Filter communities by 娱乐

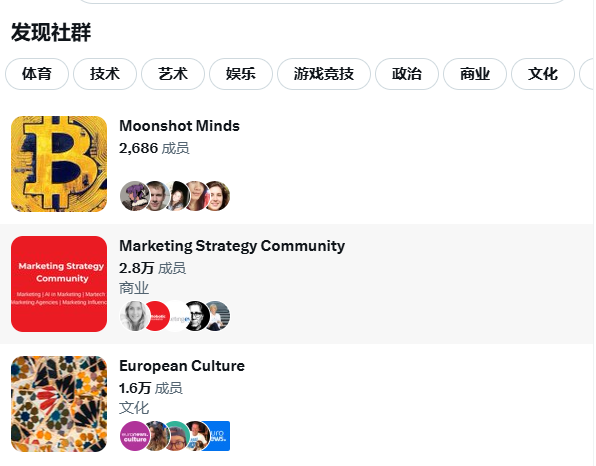(x=241, y=74)
